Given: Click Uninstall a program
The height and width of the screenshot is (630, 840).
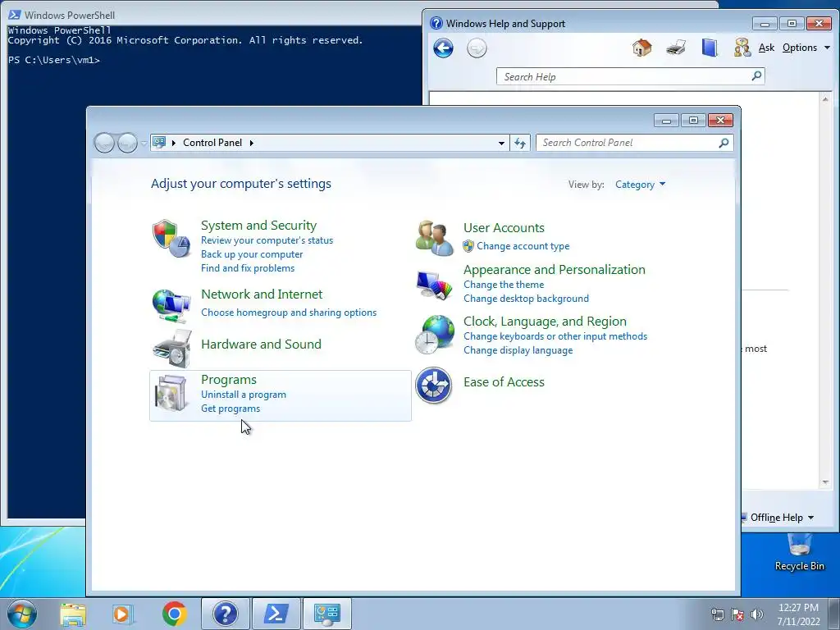Looking at the screenshot, I should point(243,395).
